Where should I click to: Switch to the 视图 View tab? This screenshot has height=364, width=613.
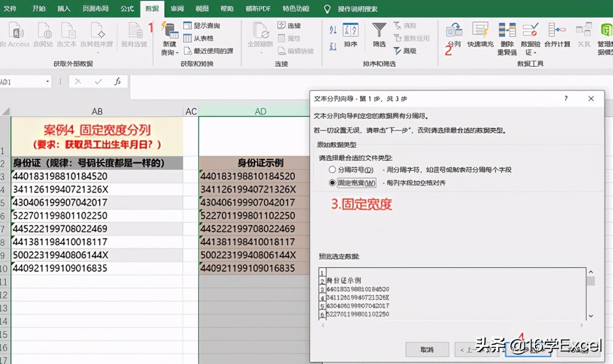[202, 8]
